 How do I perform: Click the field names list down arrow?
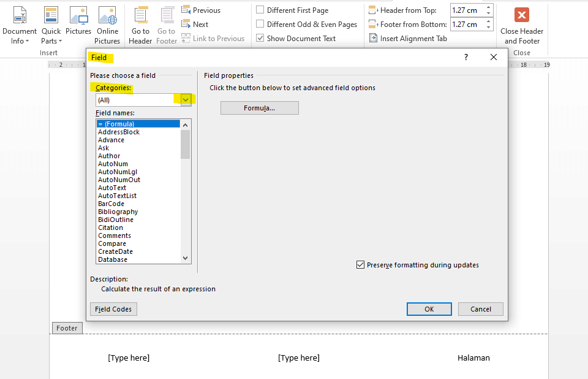click(185, 258)
